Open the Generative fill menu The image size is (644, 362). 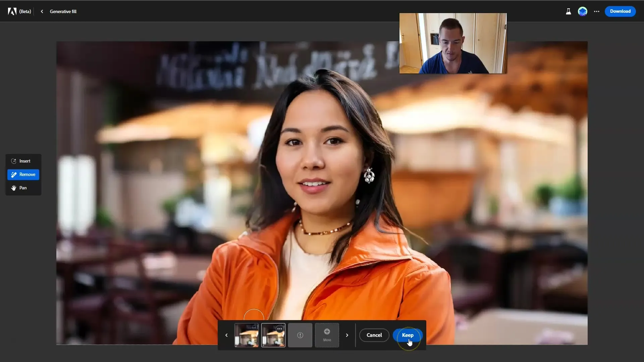[63, 11]
